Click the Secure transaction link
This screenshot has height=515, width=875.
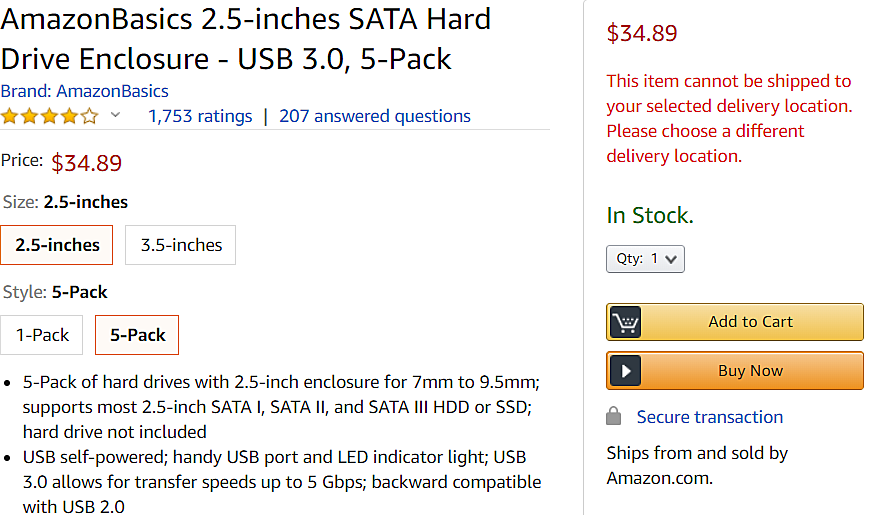[710, 417]
